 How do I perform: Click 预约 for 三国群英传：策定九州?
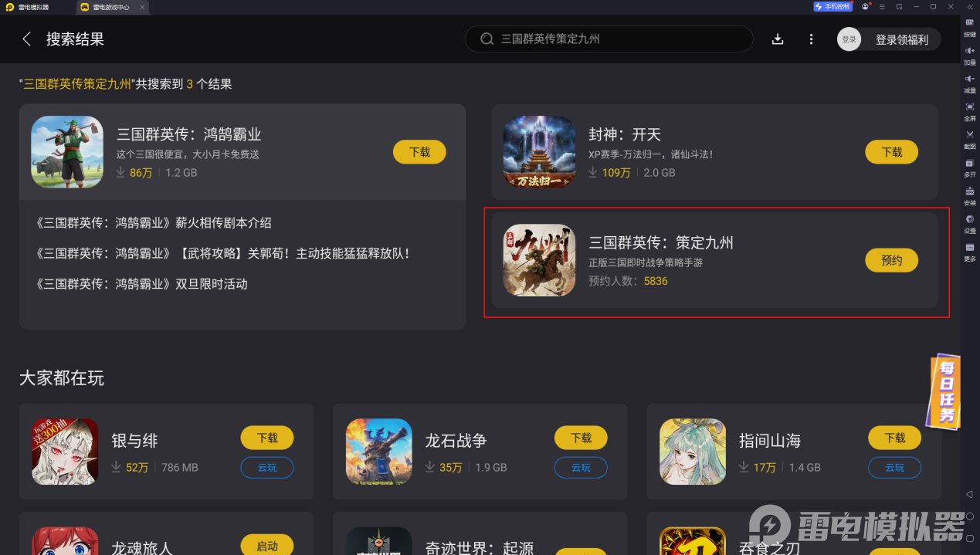pos(891,260)
